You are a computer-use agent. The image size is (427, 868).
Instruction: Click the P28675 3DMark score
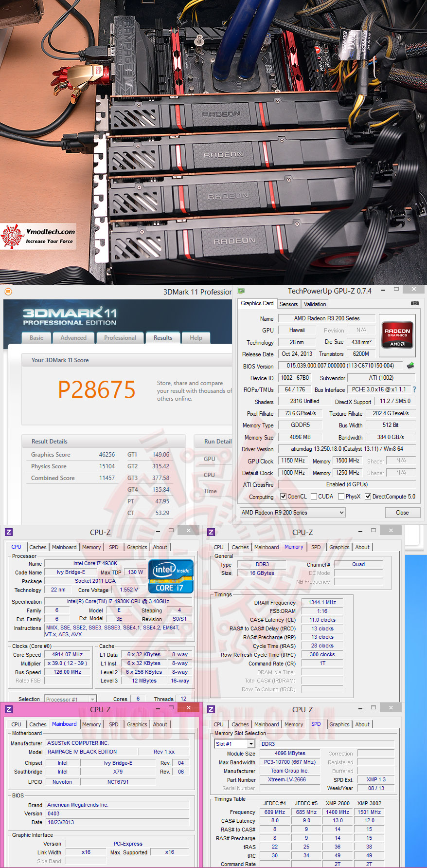(x=97, y=390)
